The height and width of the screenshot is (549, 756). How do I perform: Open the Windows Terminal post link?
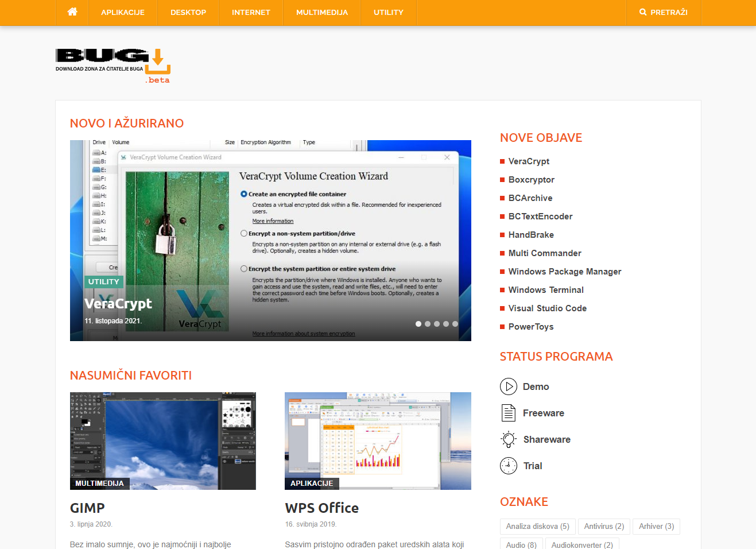point(546,290)
